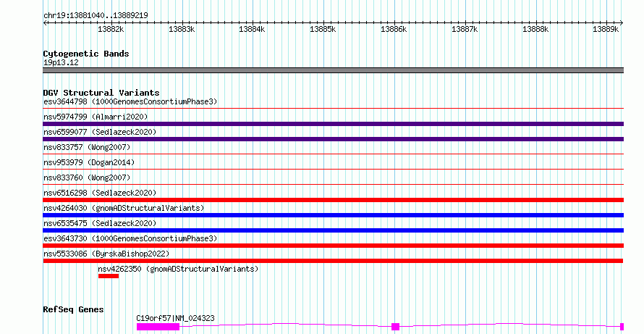Click the purple bar under nsv5974799
644x334 pixels.
333,124
